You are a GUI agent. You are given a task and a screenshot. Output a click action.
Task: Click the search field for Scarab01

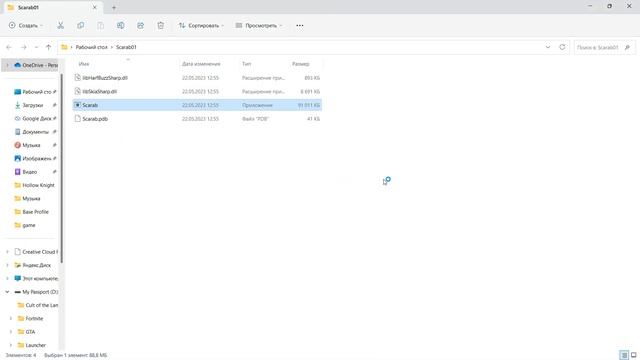tap(604, 47)
